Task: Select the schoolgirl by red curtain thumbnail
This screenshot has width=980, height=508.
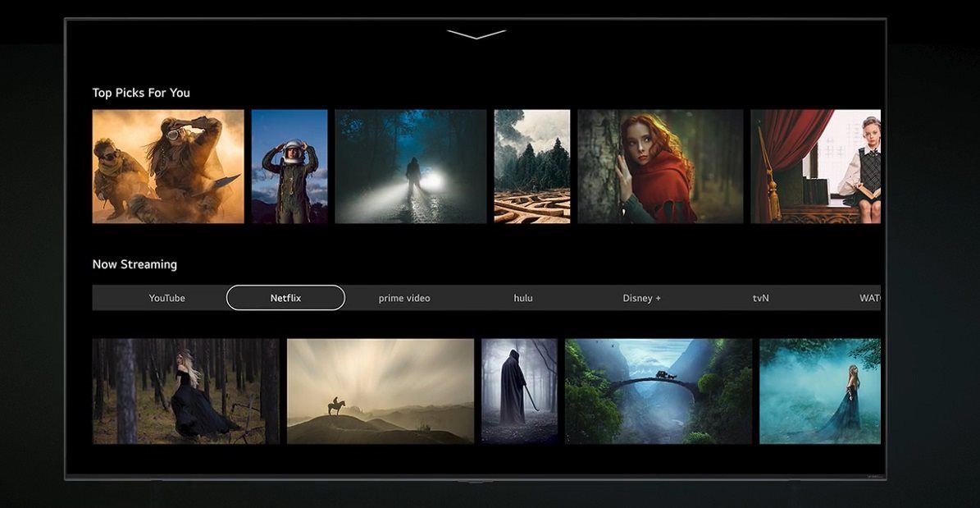Action: [x=816, y=167]
